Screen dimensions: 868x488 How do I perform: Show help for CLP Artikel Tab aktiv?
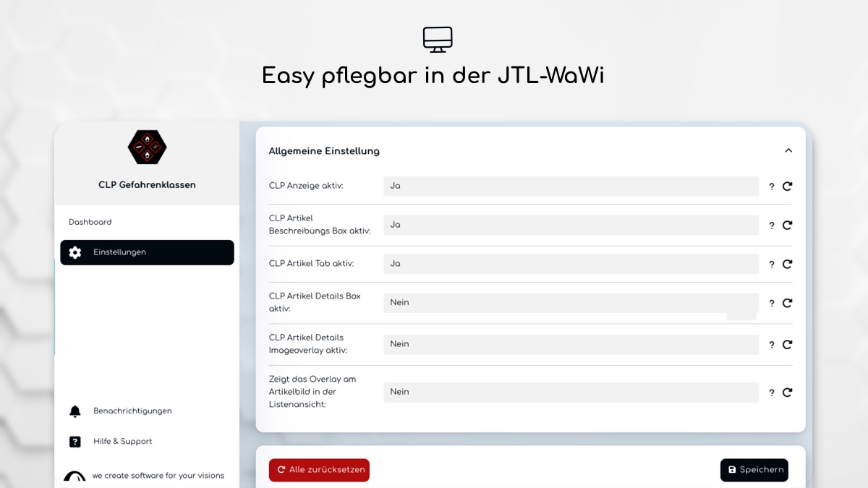coord(772,265)
